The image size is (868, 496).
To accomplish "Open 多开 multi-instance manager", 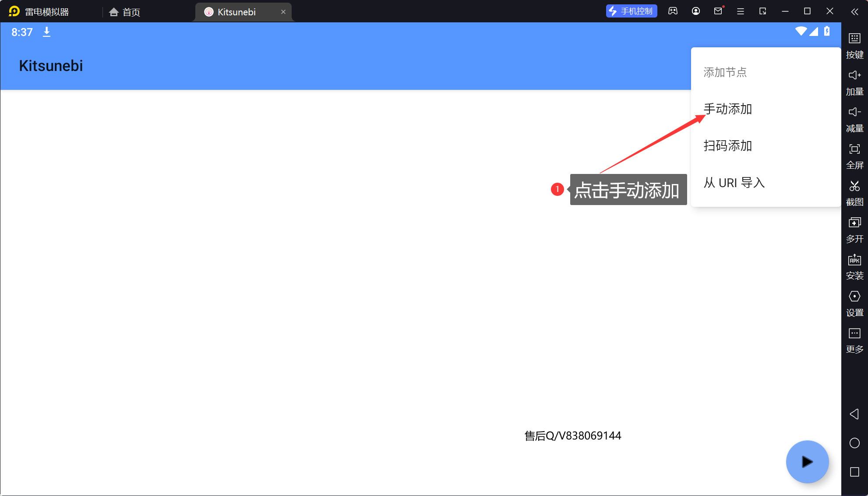I will (854, 229).
